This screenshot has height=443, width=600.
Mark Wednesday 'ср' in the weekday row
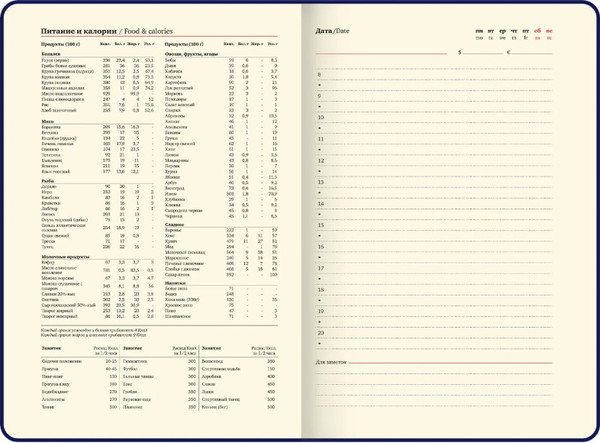pyautogui.click(x=503, y=31)
